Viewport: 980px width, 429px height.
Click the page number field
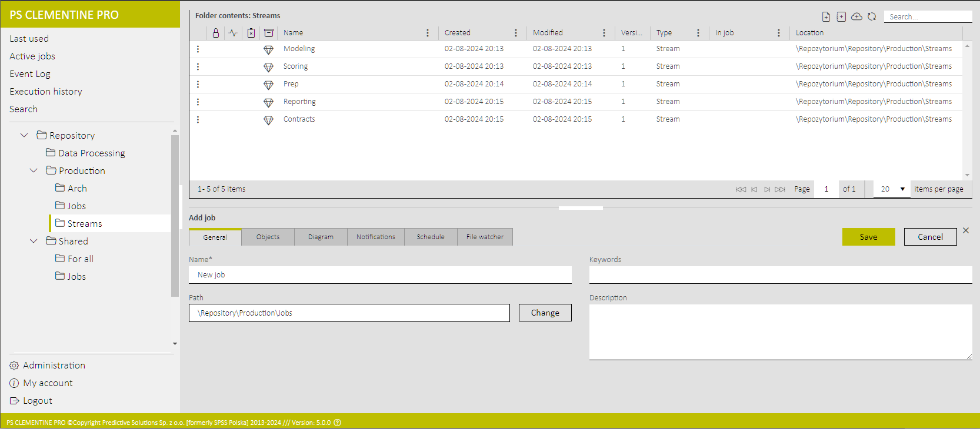point(826,189)
